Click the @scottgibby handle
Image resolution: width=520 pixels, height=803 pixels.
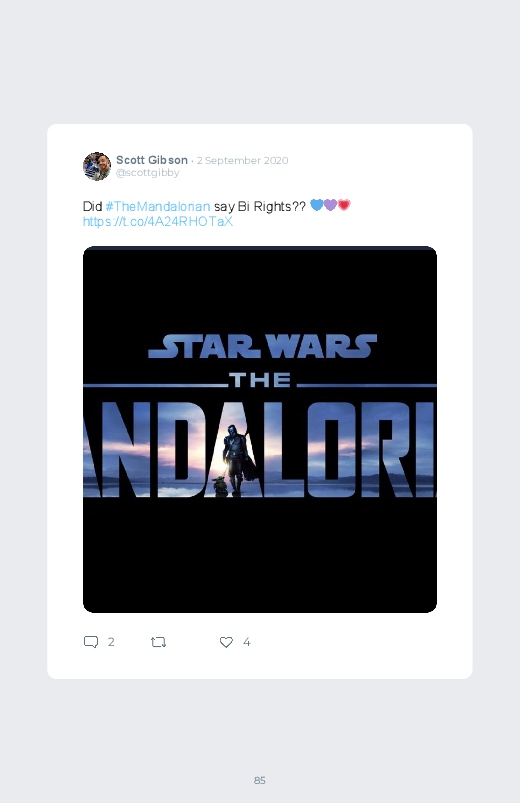pyautogui.click(x=148, y=173)
